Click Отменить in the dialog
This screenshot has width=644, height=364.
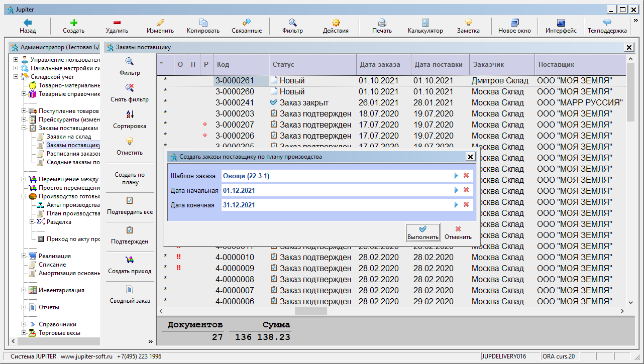[458, 232]
